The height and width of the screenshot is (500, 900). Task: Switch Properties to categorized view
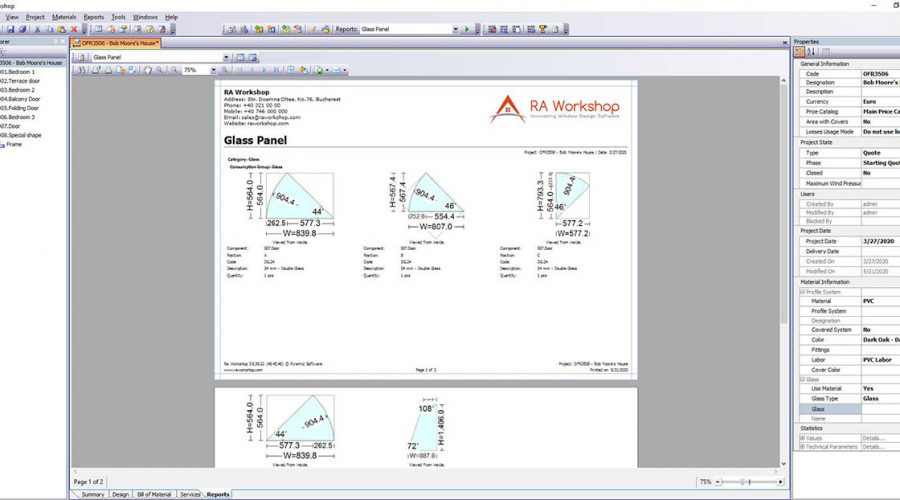[x=799, y=52]
